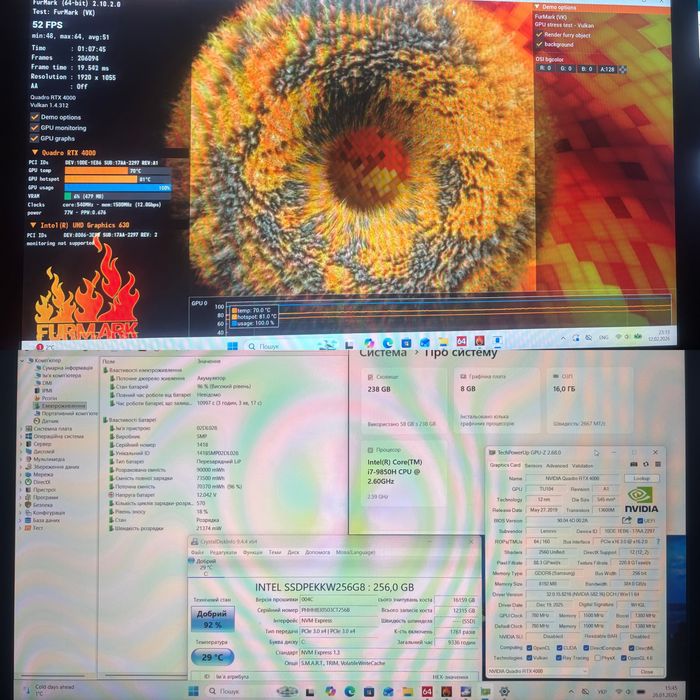Uncheck Render furry object in Demo options
Viewport: 700px width, 700px height.
pos(539,35)
